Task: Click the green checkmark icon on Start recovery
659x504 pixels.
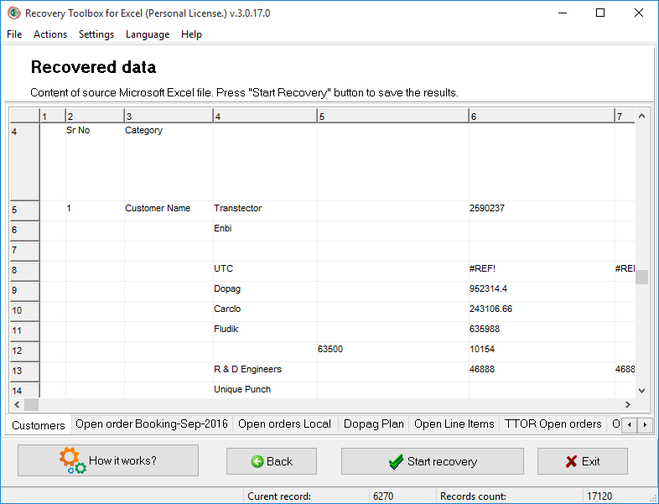Action: (395, 462)
